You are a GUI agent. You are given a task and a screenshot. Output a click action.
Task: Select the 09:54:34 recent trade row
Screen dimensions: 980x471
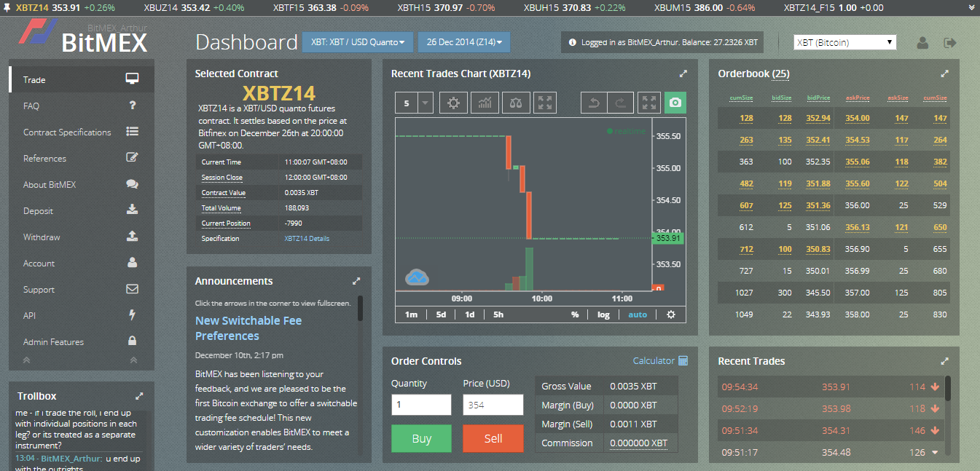click(831, 387)
